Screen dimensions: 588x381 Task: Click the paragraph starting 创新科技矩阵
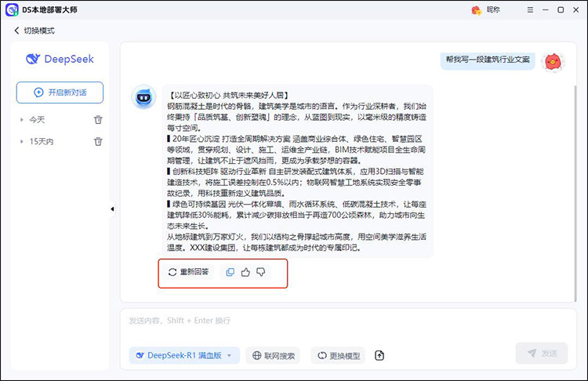pos(296,182)
